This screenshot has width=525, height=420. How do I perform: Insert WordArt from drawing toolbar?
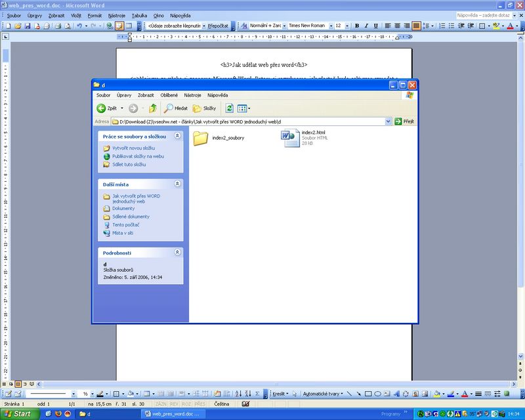click(x=396, y=394)
